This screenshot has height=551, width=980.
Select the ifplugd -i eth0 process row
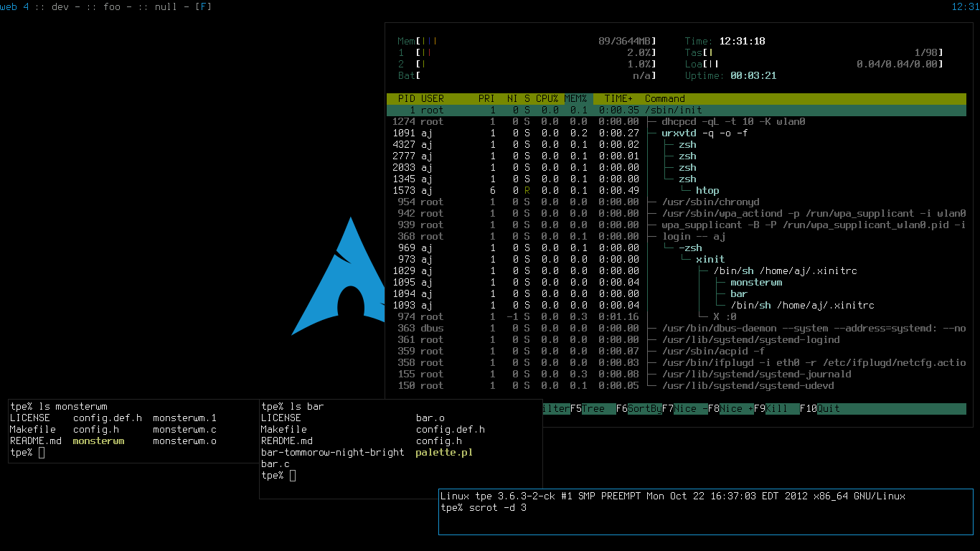677,363
